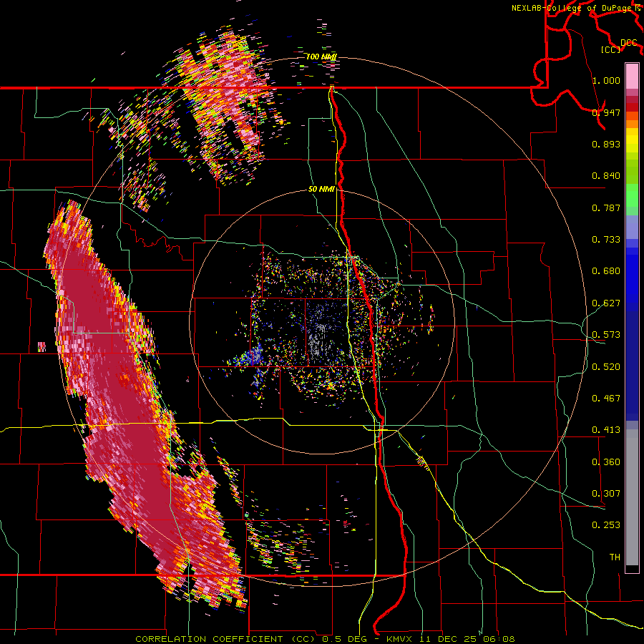Select the 0.680 legend value
Screen dimensions: 644x644
606,270
